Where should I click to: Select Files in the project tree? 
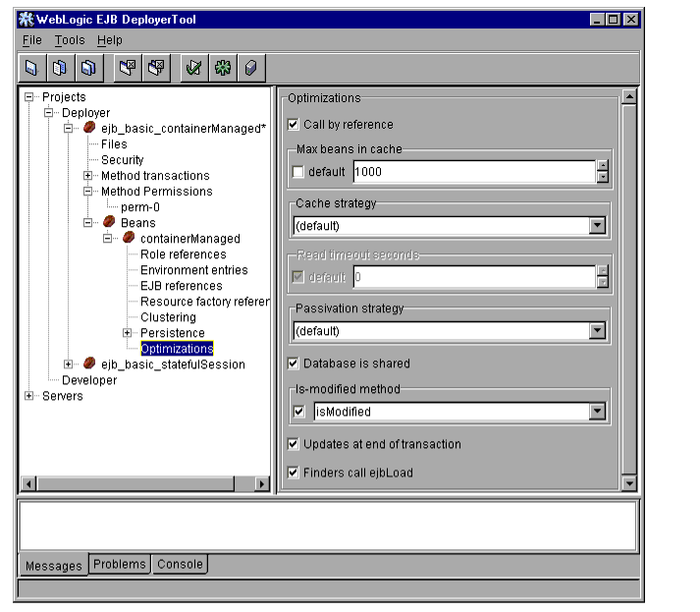(114, 144)
